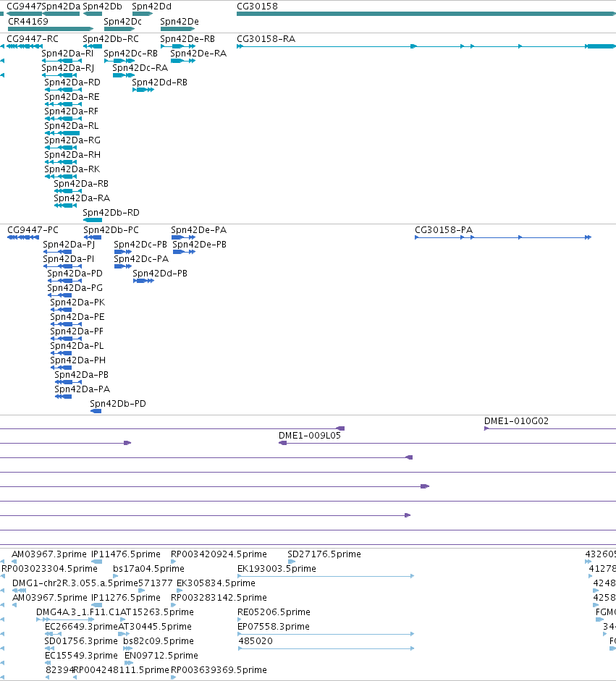Click the CG30158 gene bar
Image resolution: width=616 pixels, height=681 pixels.
(426, 14)
